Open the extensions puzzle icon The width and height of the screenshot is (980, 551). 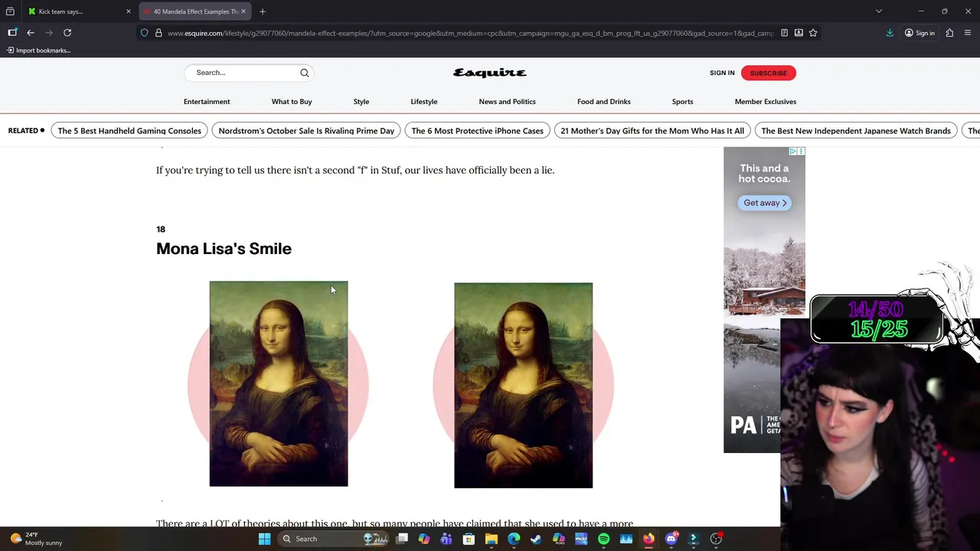[x=949, y=33]
